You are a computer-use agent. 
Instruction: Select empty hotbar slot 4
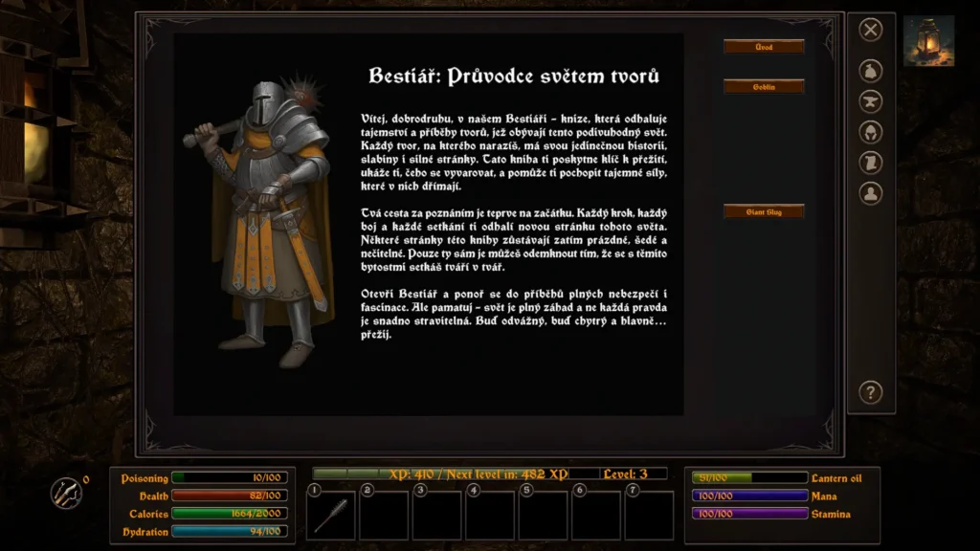coord(490,515)
